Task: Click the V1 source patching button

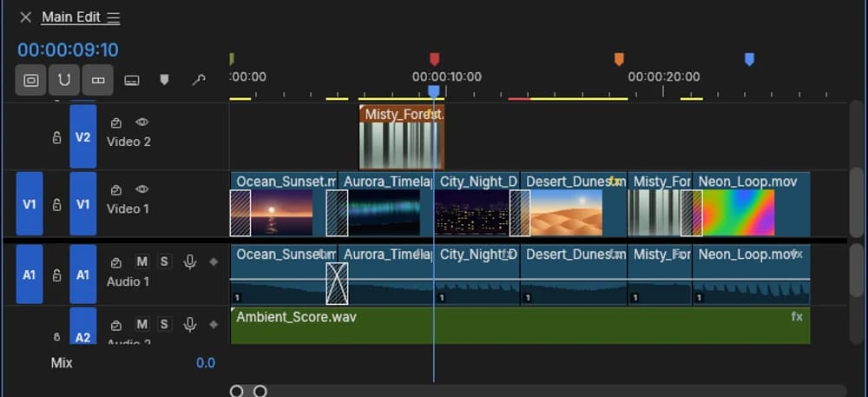Action: [30, 204]
